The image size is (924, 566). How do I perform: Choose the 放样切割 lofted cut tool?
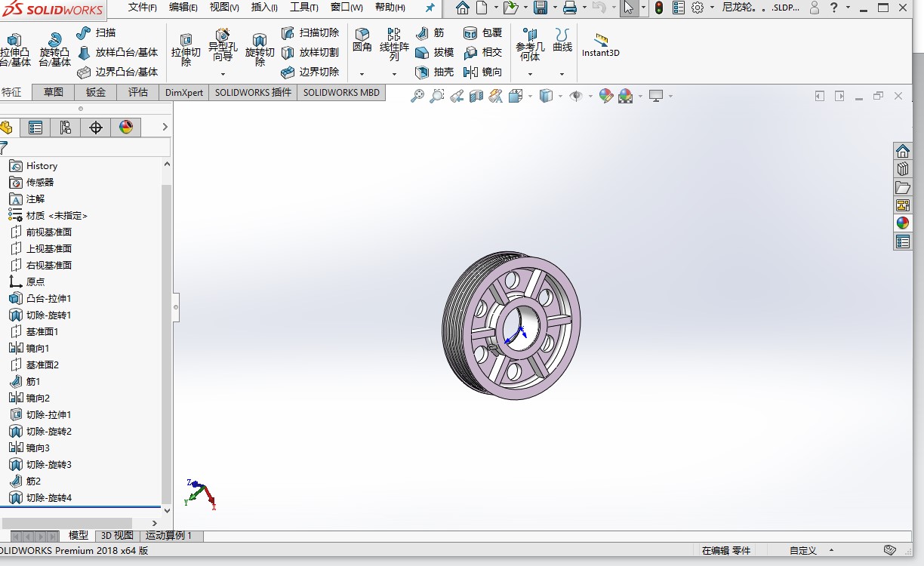click(310, 53)
